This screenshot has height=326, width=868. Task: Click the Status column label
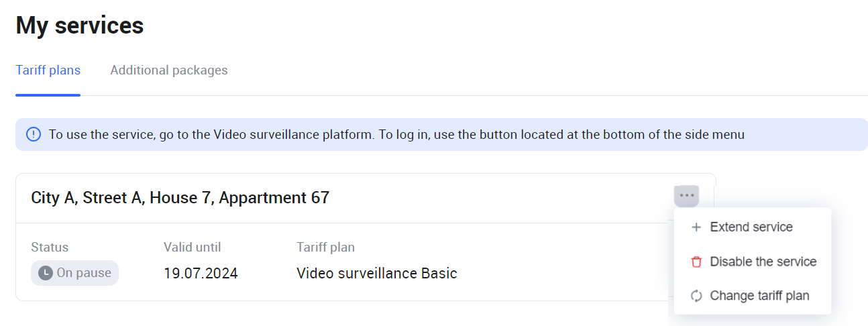tap(50, 248)
